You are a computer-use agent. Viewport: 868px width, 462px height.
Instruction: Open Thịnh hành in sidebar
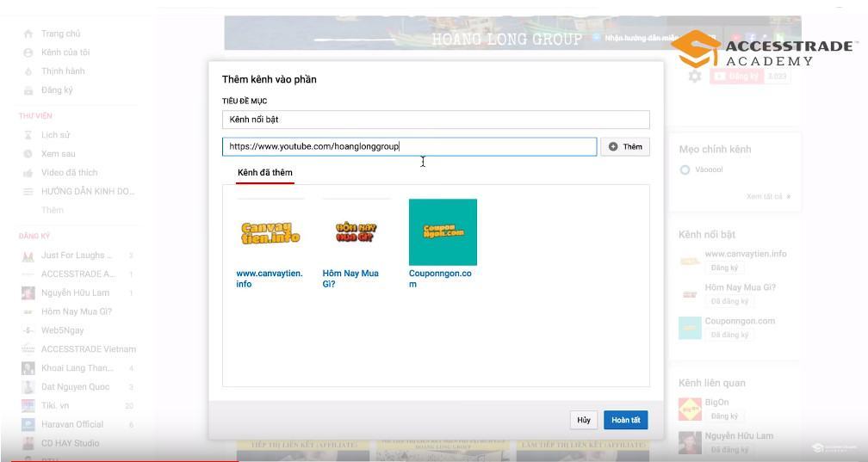tap(63, 71)
